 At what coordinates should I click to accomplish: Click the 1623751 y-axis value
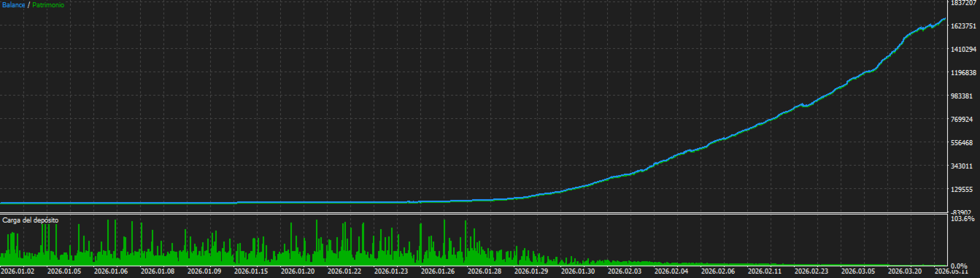pyautogui.click(x=964, y=26)
